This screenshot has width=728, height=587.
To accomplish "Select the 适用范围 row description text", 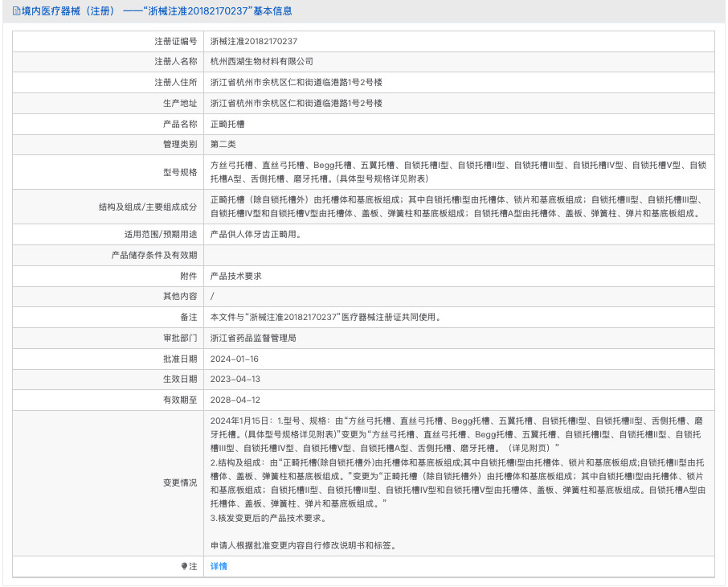I will tap(255, 233).
